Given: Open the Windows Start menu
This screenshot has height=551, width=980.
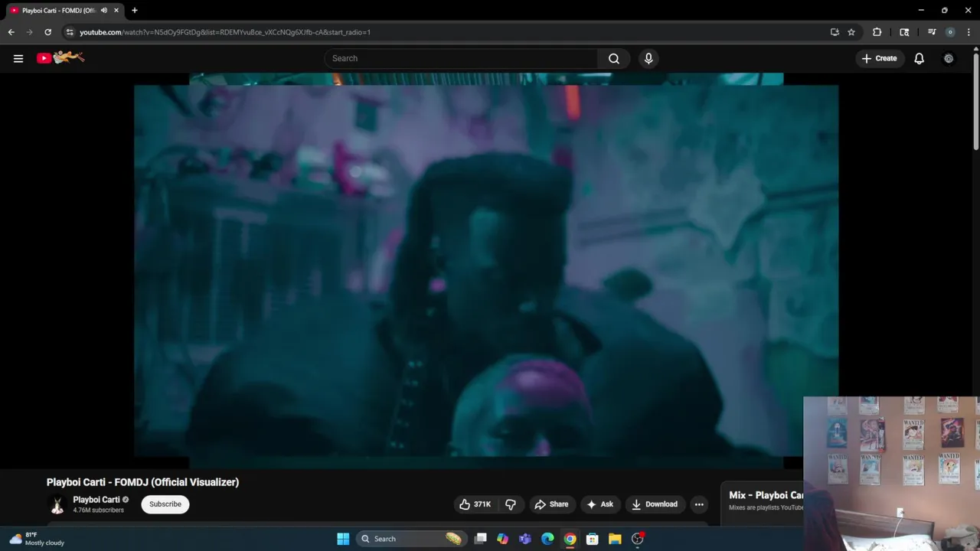Looking at the screenshot, I should (343, 539).
